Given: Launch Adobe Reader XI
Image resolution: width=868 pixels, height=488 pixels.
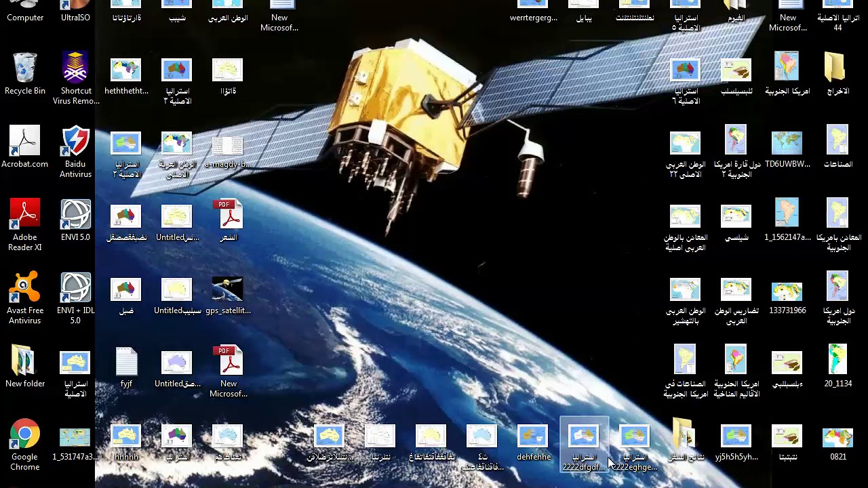Looking at the screenshot, I should 25,225.
